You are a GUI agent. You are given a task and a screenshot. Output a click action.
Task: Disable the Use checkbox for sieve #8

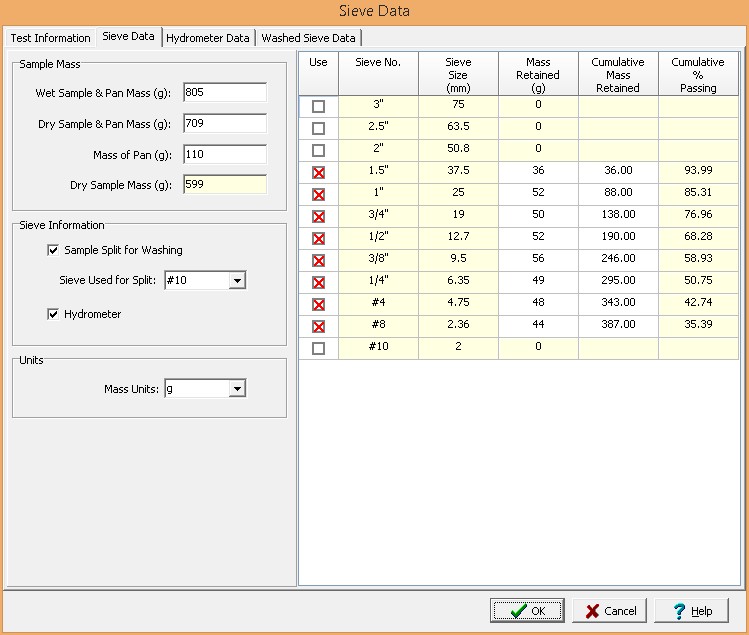(x=318, y=326)
